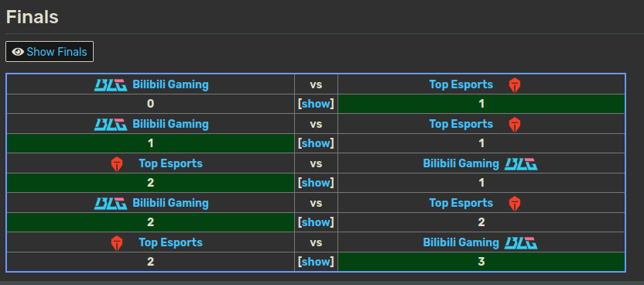Open Top Esports link in second match
The height and width of the screenshot is (285, 644).
[461, 124]
